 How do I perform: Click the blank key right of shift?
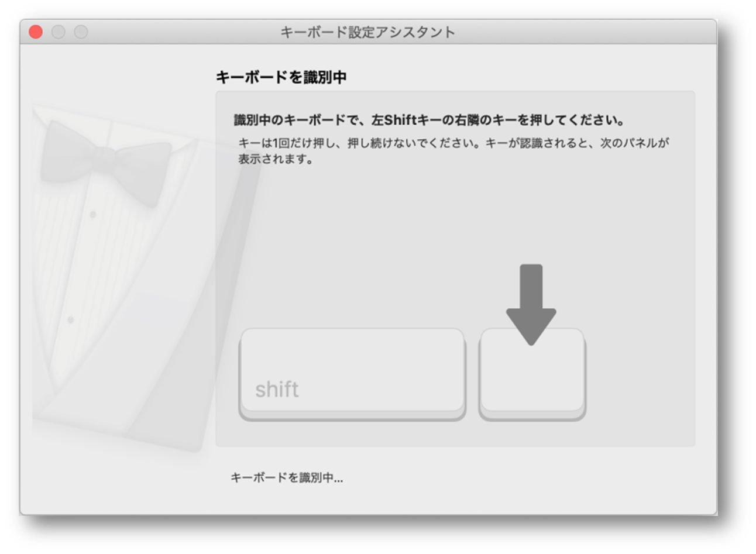point(532,374)
